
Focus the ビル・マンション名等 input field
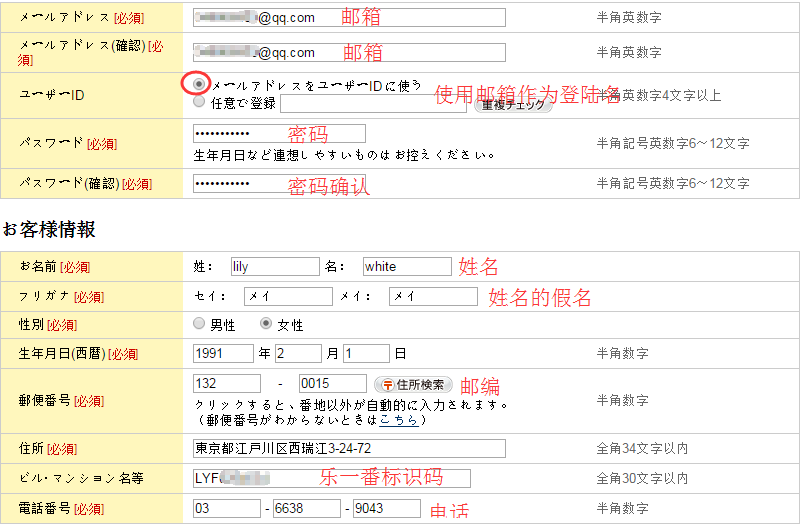pyautogui.click(x=331, y=478)
